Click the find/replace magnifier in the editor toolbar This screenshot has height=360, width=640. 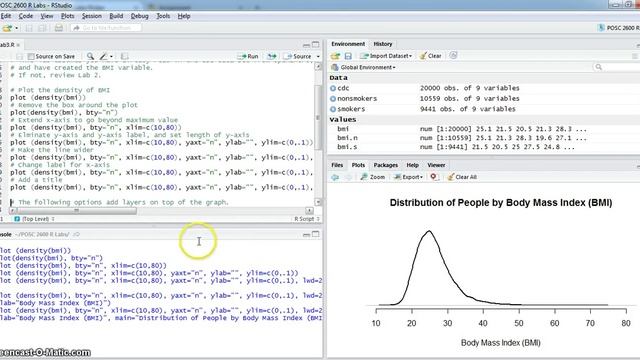(90, 56)
